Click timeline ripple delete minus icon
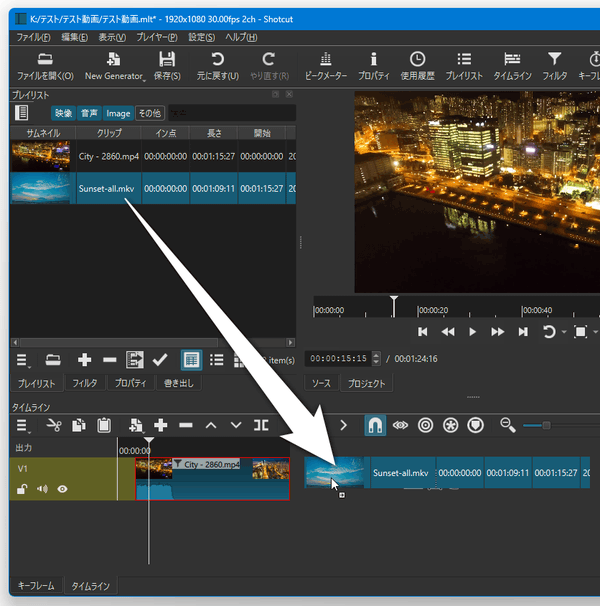Viewport: 600px width, 606px height. pyautogui.click(x=186, y=426)
